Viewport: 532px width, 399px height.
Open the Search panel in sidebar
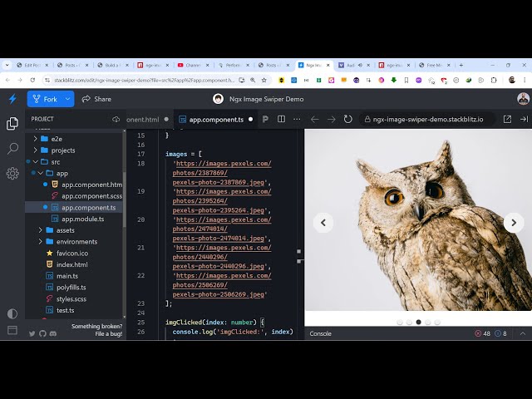pyautogui.click(x=12, y=148)
